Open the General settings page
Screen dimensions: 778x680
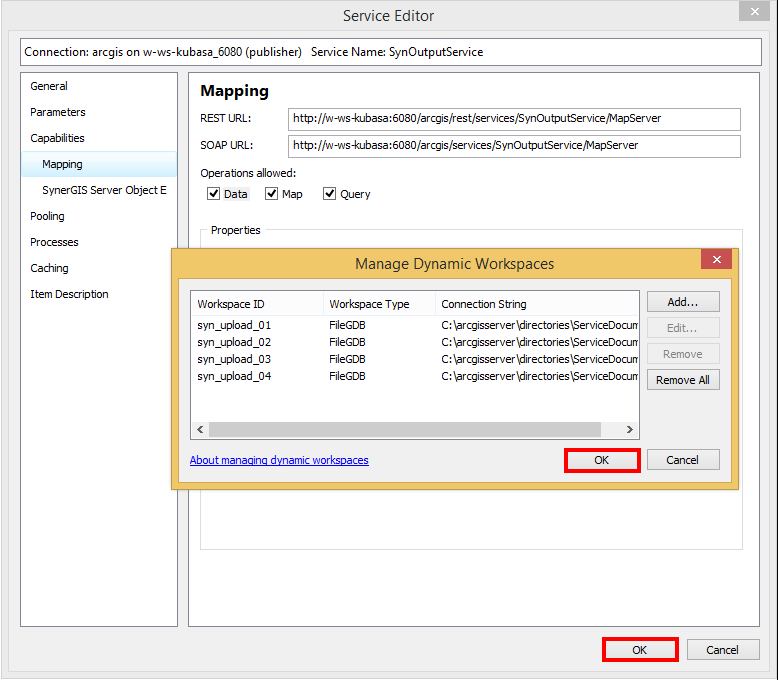point(49,86)
